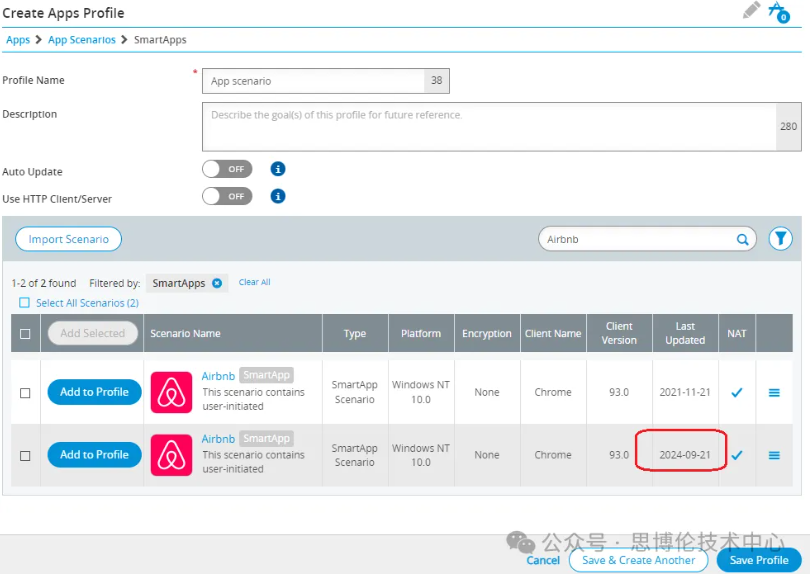Focus the Description text area
Screen dimensions: 810x574
click(x=488, y=126)
